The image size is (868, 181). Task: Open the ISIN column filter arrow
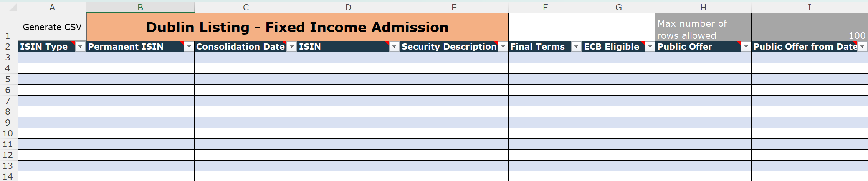coord(394,47)
